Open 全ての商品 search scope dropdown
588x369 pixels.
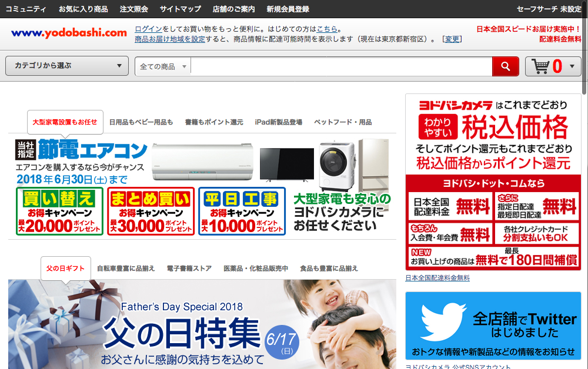(x=163, y=66)
